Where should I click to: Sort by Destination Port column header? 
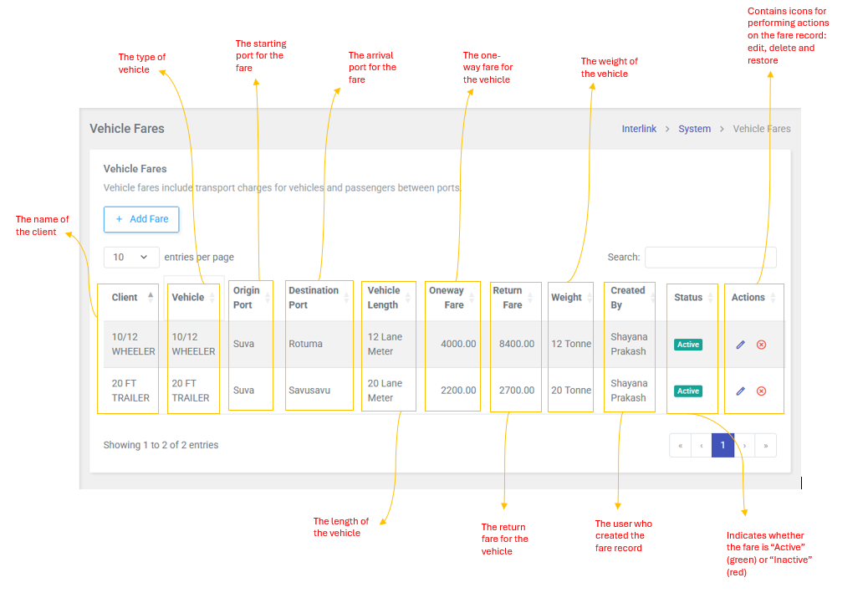314,298
